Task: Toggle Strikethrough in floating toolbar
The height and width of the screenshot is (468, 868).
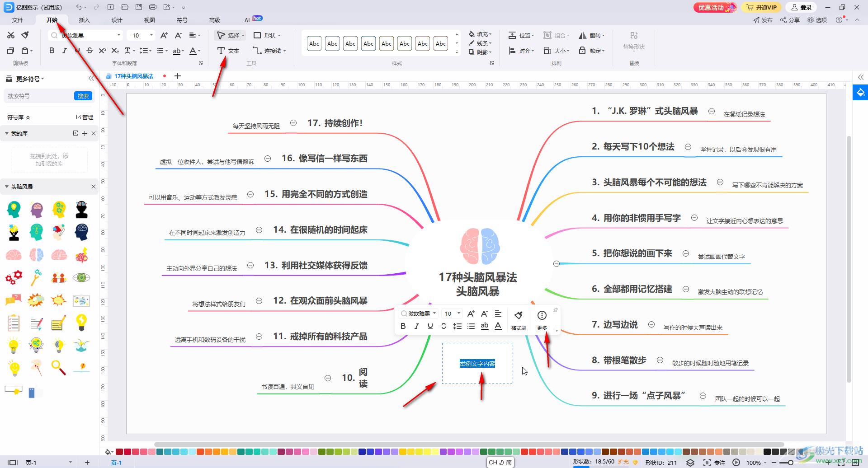Action: pyautogui.click(x=443, y=326)
